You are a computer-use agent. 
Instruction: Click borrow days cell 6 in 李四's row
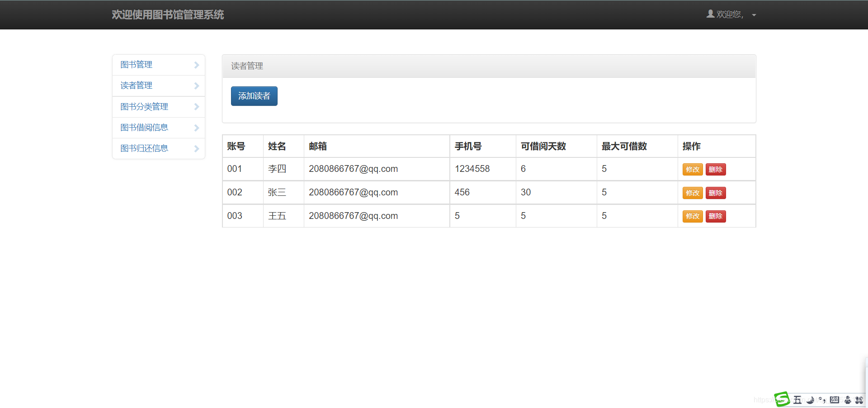point(557,169)
